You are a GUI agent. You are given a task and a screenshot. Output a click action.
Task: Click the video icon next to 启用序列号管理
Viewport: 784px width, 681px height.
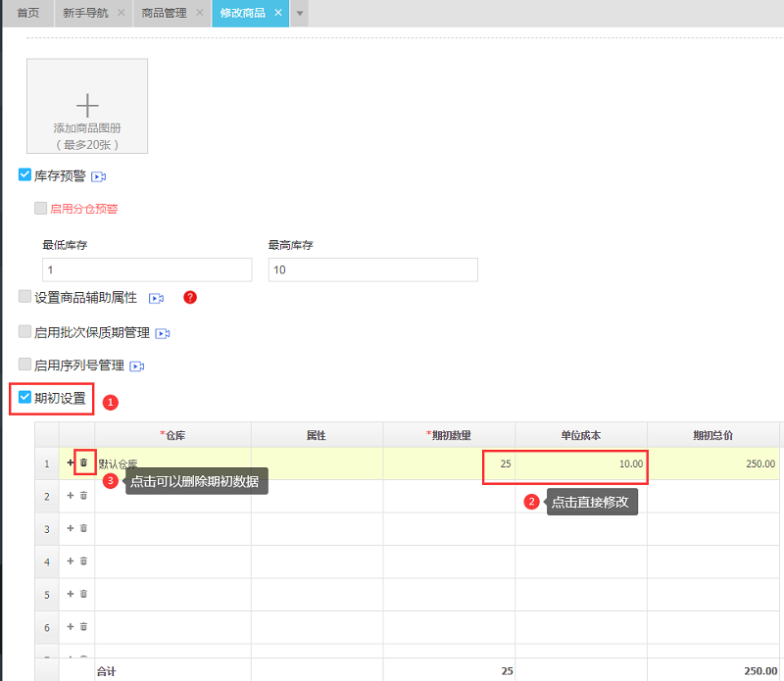pyautogui.click(x=137, y=366)
